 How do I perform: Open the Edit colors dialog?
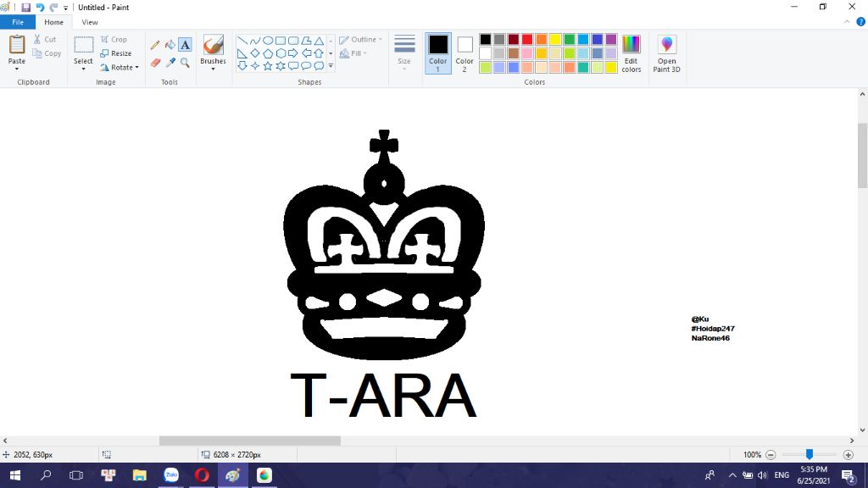click(631, 53)
